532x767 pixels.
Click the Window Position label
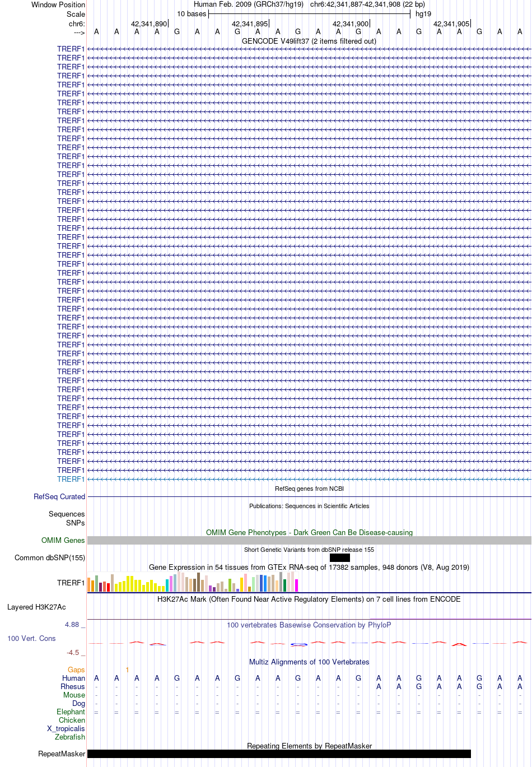[58, 4]
